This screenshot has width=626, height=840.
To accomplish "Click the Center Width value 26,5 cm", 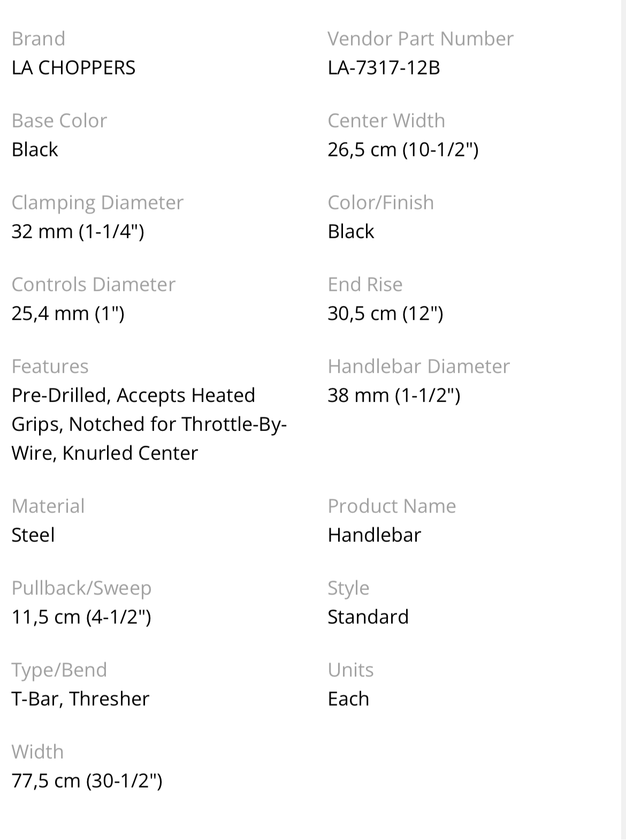I will pos(403,149).
